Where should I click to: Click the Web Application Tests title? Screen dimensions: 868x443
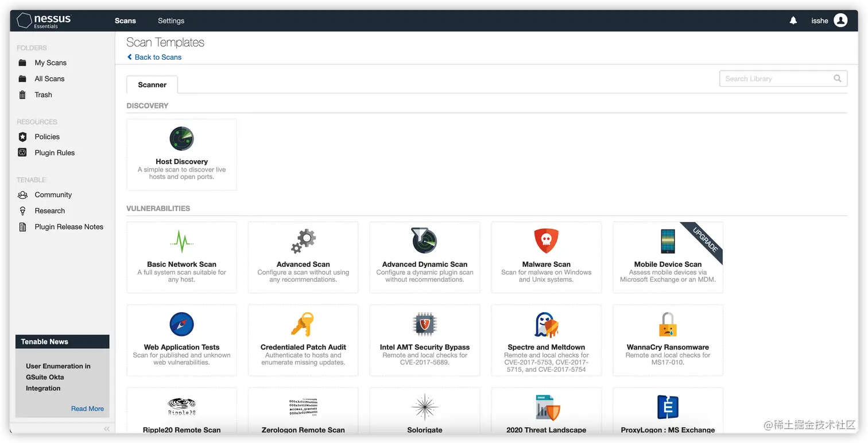(x=181, y=347)
